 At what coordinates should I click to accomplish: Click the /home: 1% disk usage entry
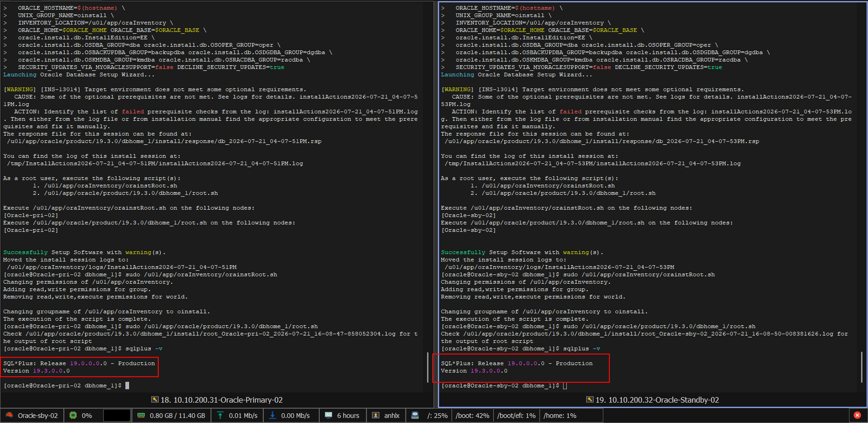coord(560,416)
